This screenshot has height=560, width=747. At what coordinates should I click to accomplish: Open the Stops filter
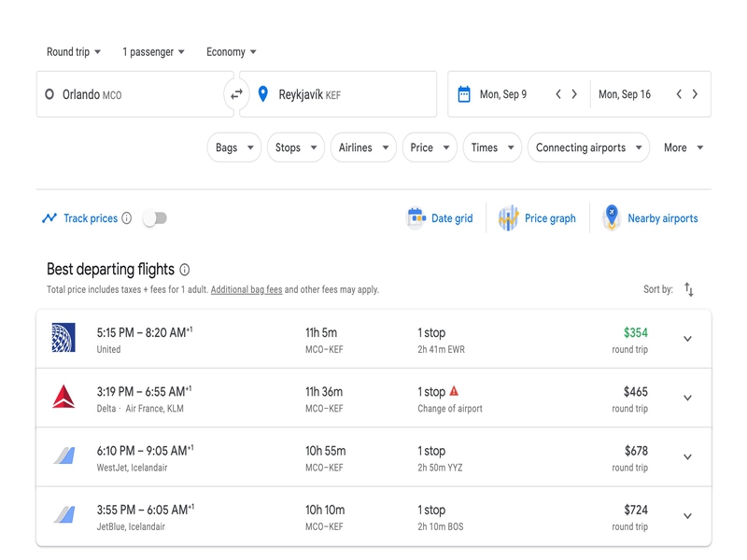tap(296, 147)
